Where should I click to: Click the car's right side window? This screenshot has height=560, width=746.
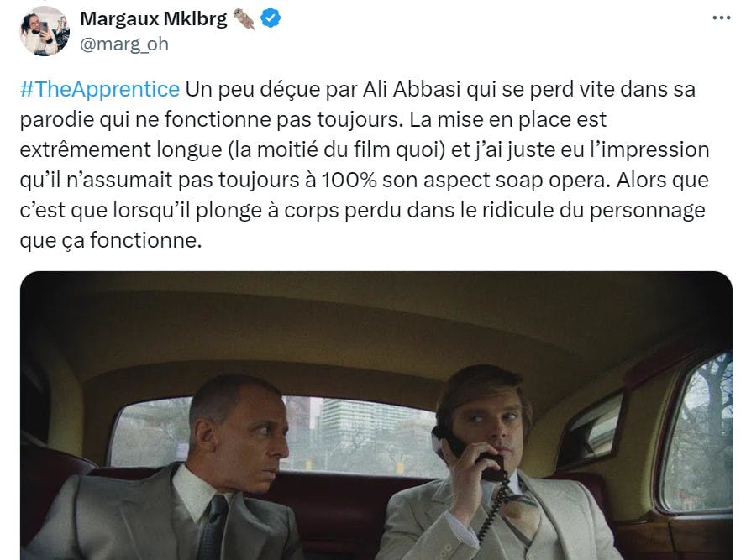point(699,432)
